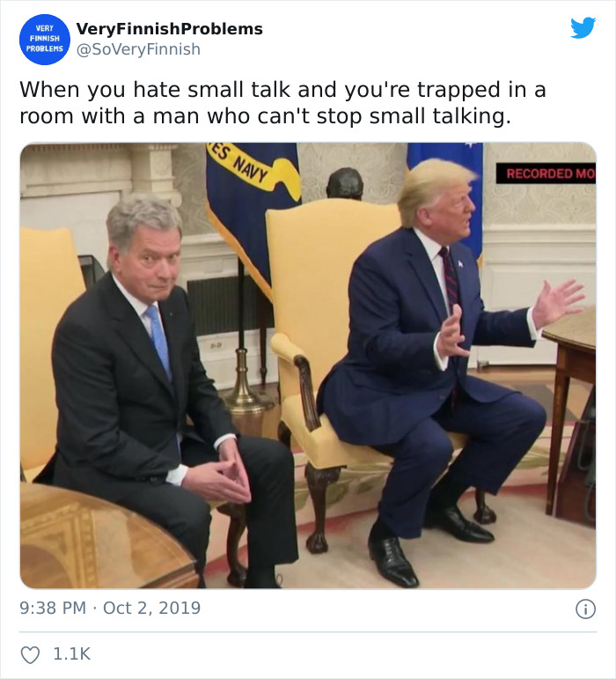616x679 pixels.
Task: Like the tweet with the heart icon
Action: pos(30,654)
